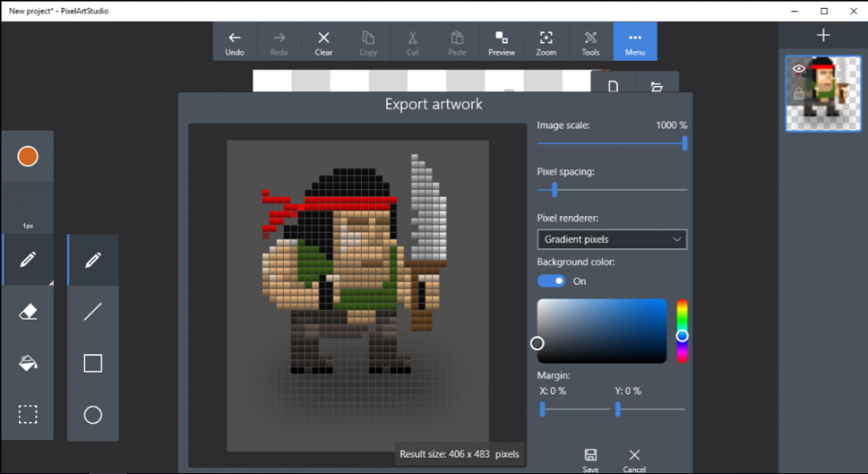Select the dashed rectangle selection tool
Image resolution: width=868 pixels, height=474 pixels.
pyautogui.click(x=28, y=414)
